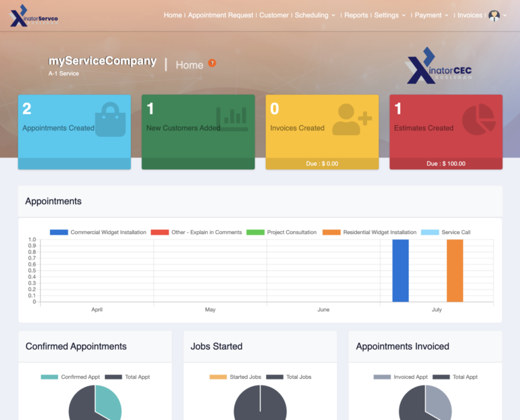Toggle Total Appt legend under Confirmed Appointments
Screen dimensions: 520x420
click(x=127, y=377)
